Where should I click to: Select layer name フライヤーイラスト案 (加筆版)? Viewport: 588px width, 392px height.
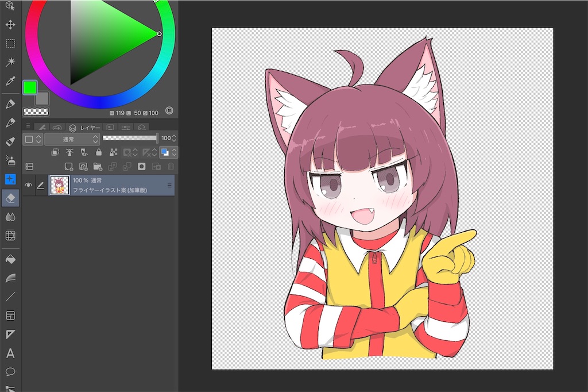(x=110, y=190)
